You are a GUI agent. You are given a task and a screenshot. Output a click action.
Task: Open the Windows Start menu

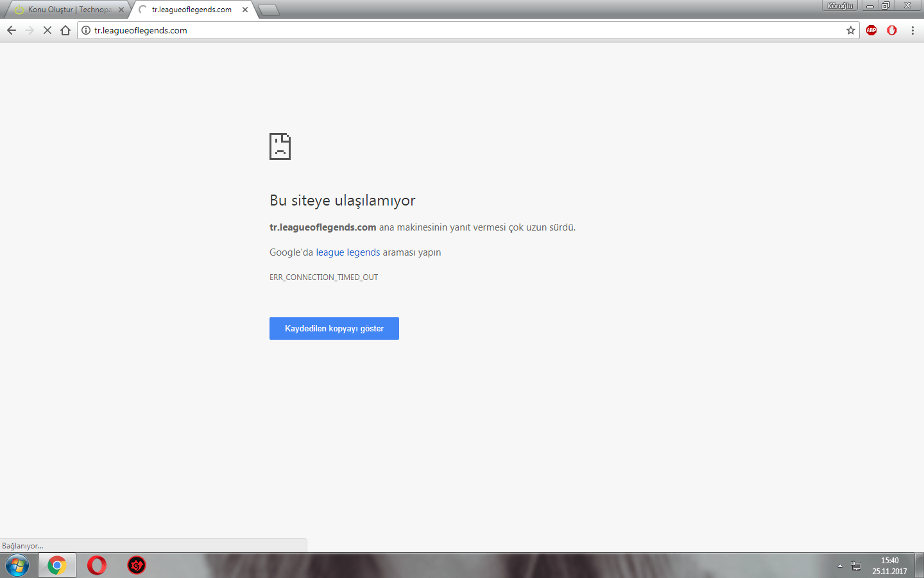[17, 565]
